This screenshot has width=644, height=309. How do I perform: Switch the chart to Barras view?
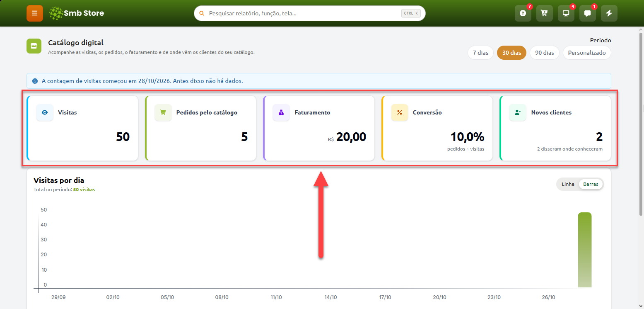click(591, 184)
